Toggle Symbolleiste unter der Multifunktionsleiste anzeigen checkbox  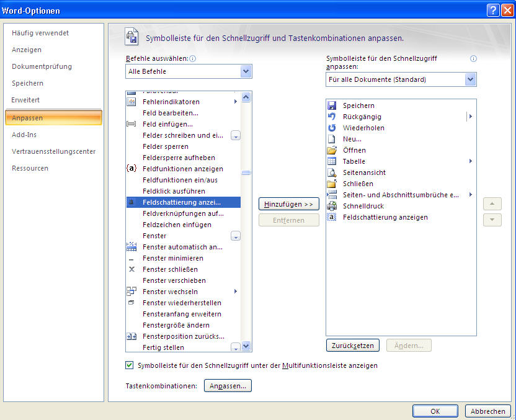tap(130, 365)
